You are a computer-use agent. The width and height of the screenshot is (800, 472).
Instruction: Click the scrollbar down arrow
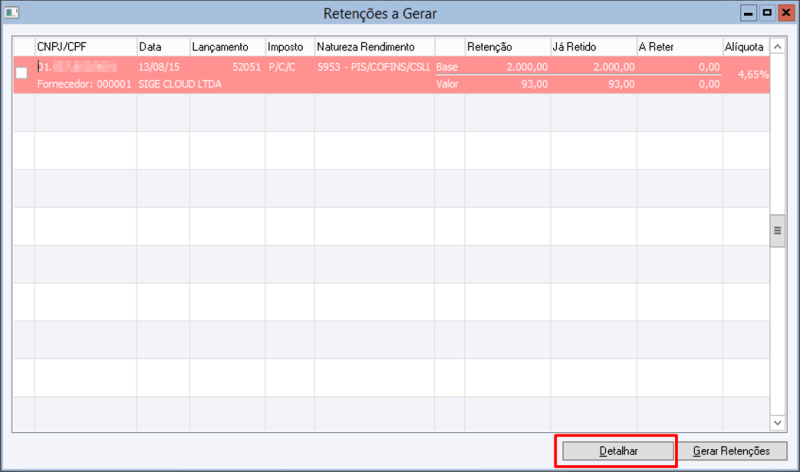click(777, 423)
